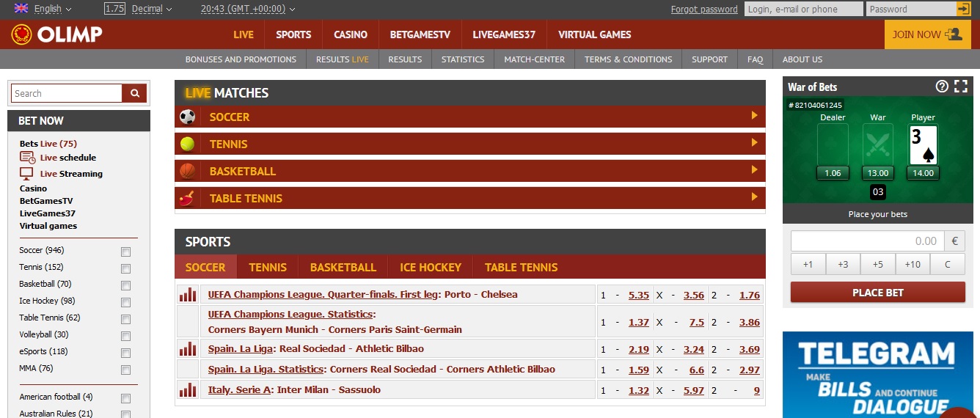Tick the Ice Hockey (98) checkbox

click(125, 302)
